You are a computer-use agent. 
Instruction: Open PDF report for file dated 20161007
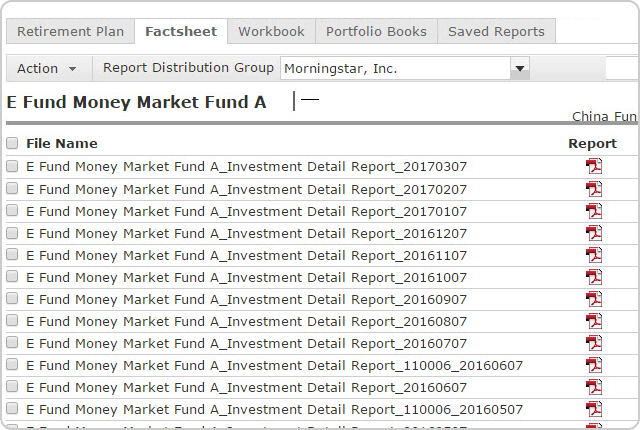click(x=594, y=277)
